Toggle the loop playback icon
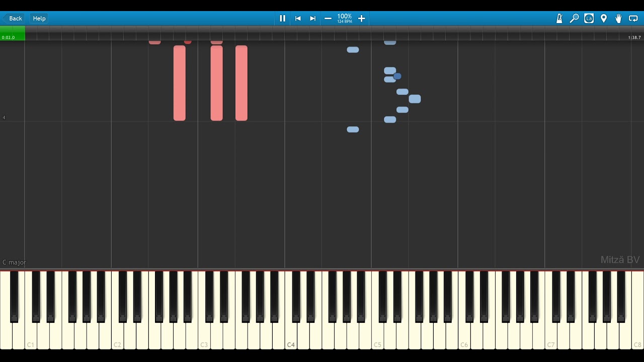Viewport: 644px width, 362px height. tap(633, 19)
